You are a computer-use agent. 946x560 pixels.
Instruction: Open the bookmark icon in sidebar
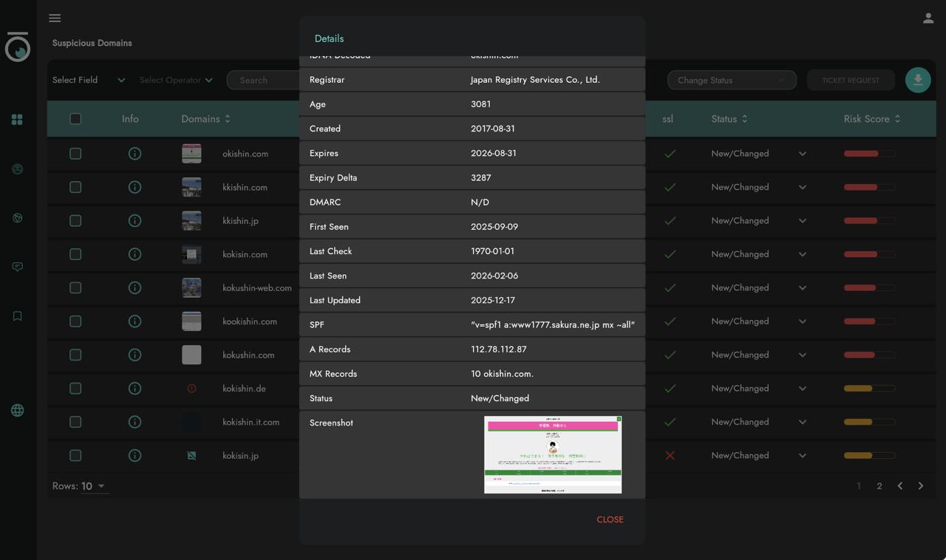pyautogui.click(x=17, y=316)
